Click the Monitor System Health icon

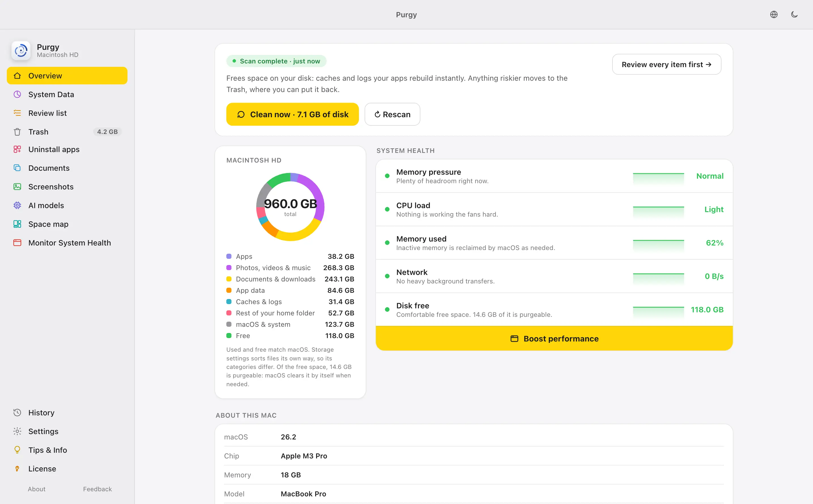coord(17,242)
